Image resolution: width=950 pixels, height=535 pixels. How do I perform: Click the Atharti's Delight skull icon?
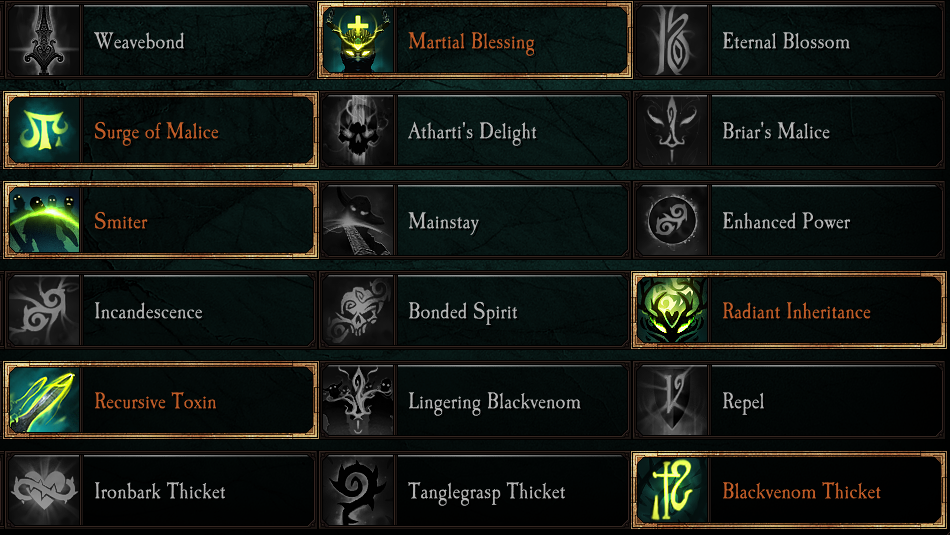click(358, 131)
